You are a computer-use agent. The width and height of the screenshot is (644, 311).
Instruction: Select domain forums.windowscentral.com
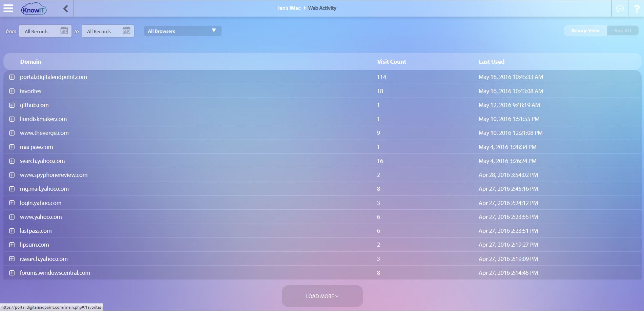pyautogui.click(x=55, y=273)
